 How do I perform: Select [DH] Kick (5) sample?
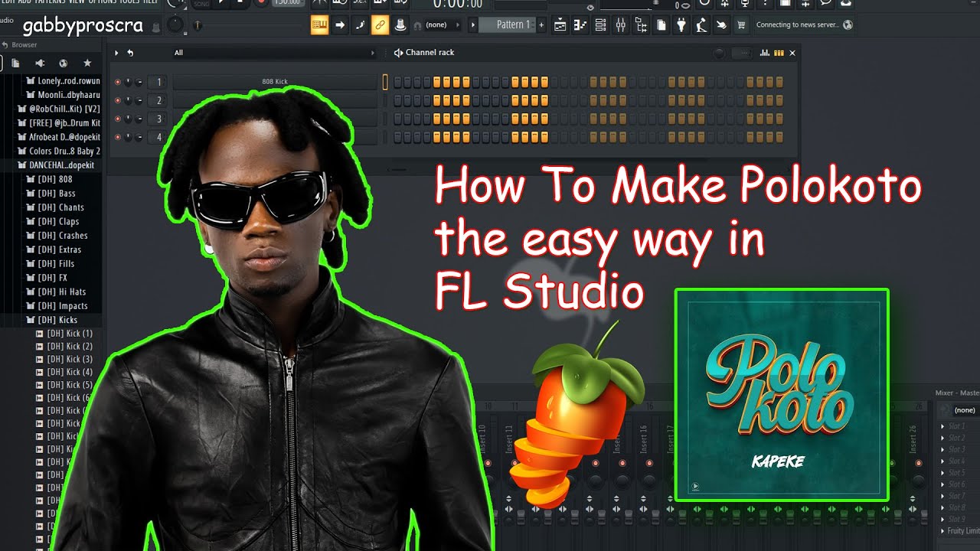point(64,385)
